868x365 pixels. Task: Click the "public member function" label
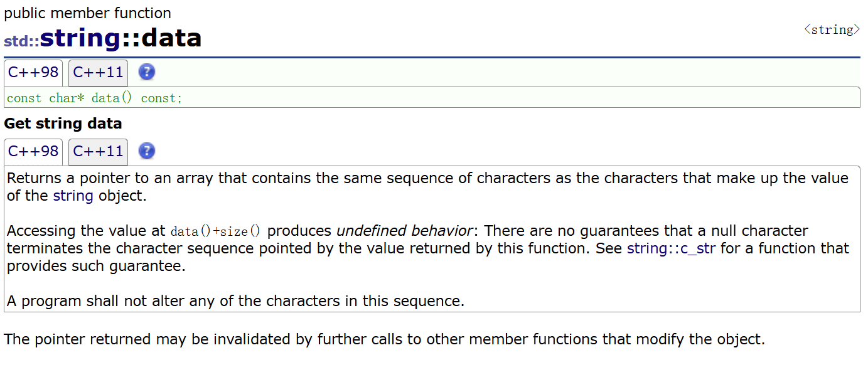click(x=87, y=13)
